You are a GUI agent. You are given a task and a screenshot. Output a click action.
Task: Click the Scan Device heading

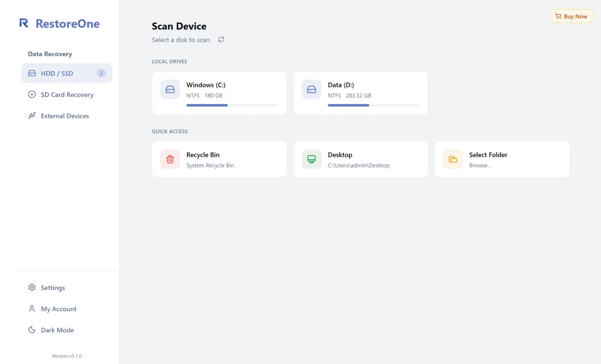[179, 26]
